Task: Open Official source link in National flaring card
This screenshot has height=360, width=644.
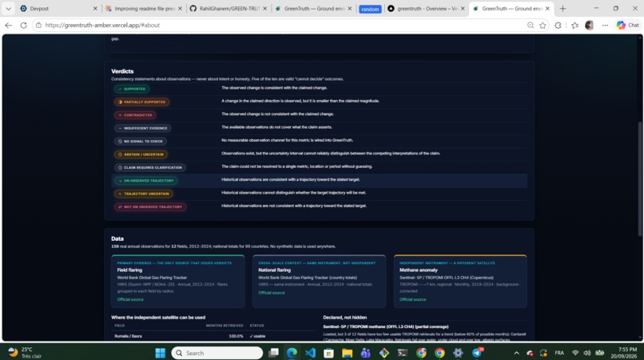Action: 272,293
